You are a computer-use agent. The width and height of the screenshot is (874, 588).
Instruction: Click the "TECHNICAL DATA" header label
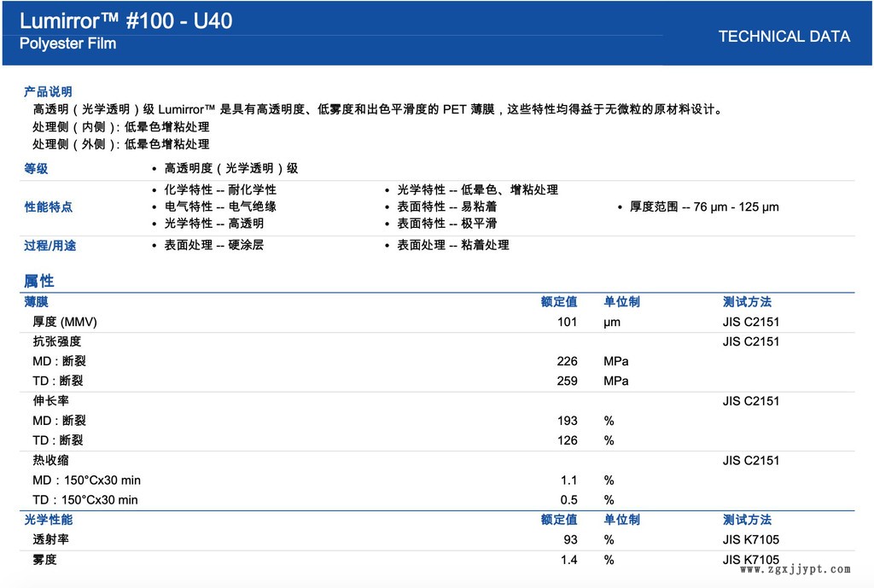pyautogui.click(x=784, y=36)
